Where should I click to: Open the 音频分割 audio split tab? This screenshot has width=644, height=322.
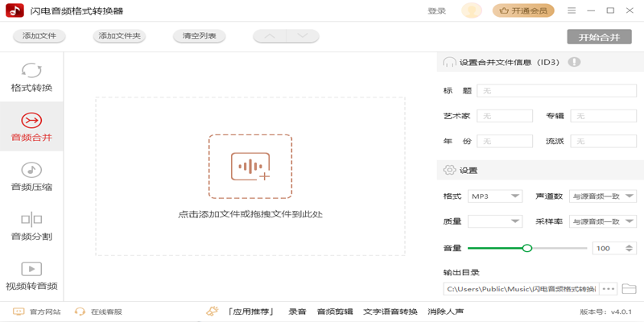coord(31,226)
